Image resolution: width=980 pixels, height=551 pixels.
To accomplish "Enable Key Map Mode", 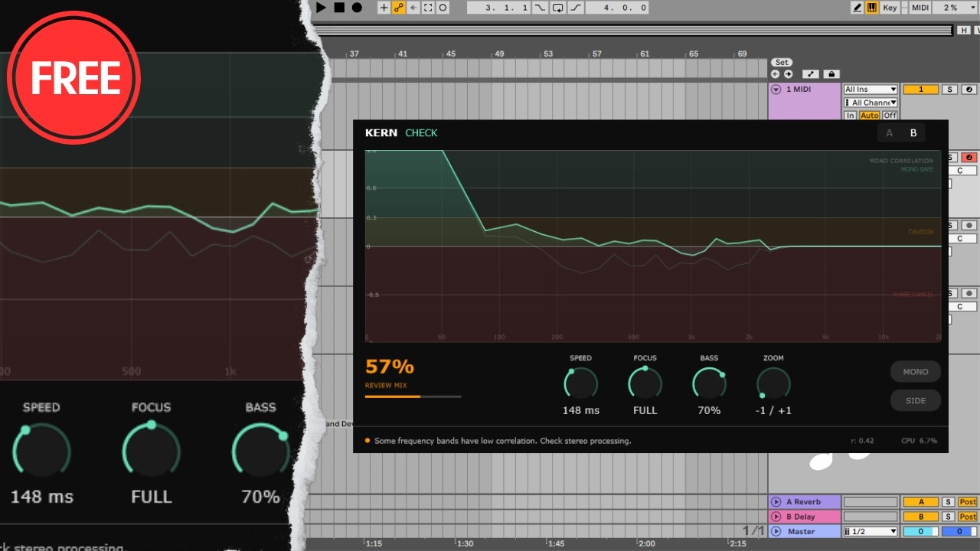I will [x=890, y=8].
